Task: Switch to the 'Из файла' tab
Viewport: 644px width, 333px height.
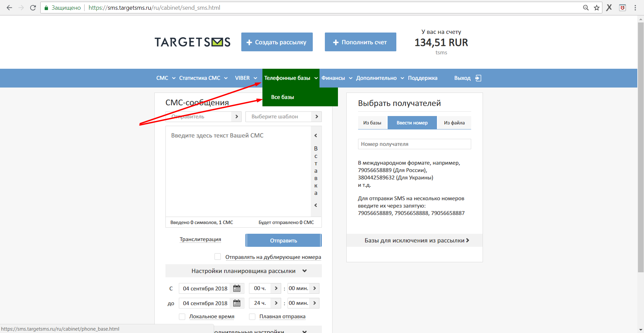Action: [x=454, y=123]
